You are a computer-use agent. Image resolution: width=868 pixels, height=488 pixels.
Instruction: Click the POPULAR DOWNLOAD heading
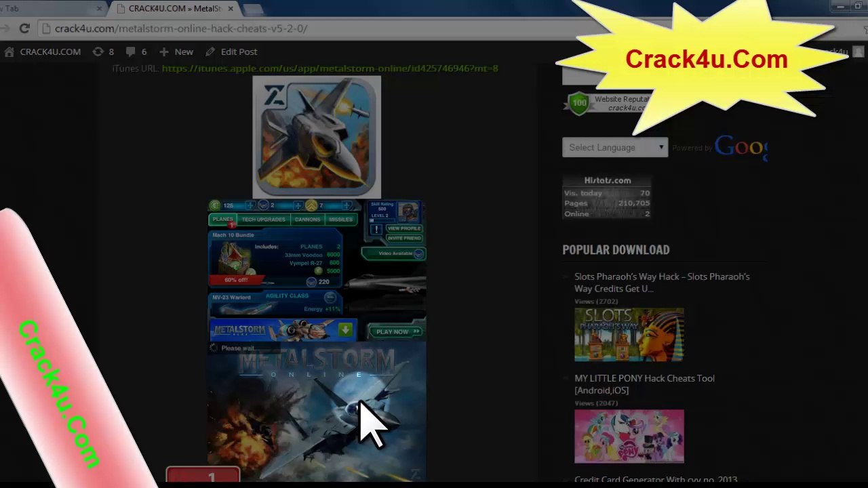point(616,249)
